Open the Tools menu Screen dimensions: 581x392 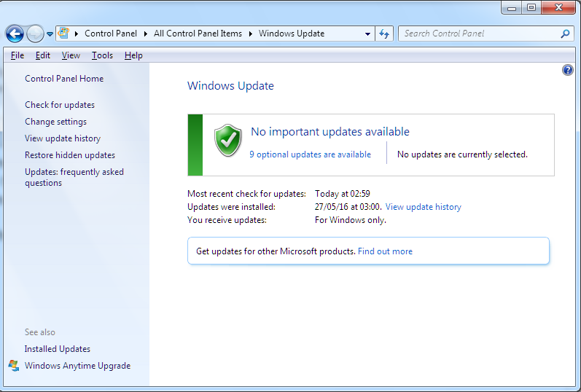coord(102,55)
